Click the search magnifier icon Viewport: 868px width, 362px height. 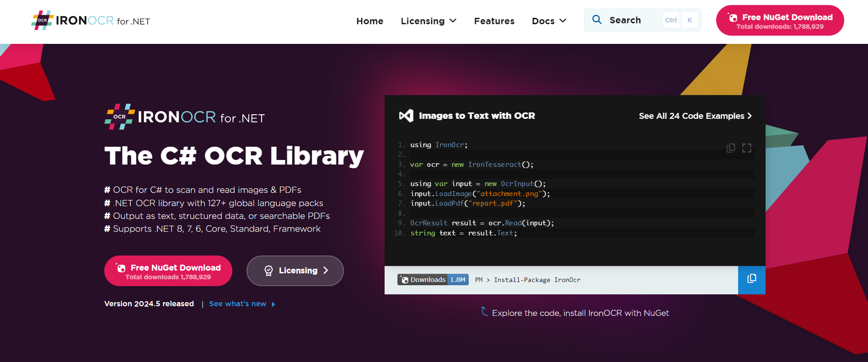click(597, 20)
